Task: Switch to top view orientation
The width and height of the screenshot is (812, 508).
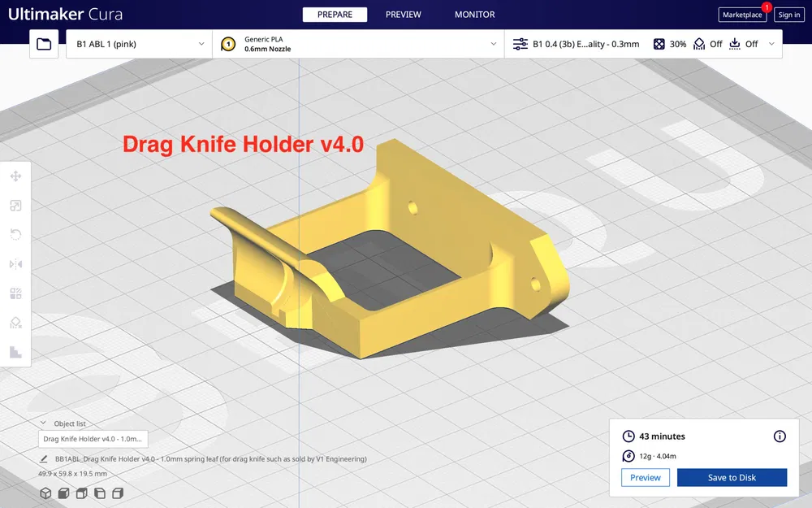Action: point(82,493)
